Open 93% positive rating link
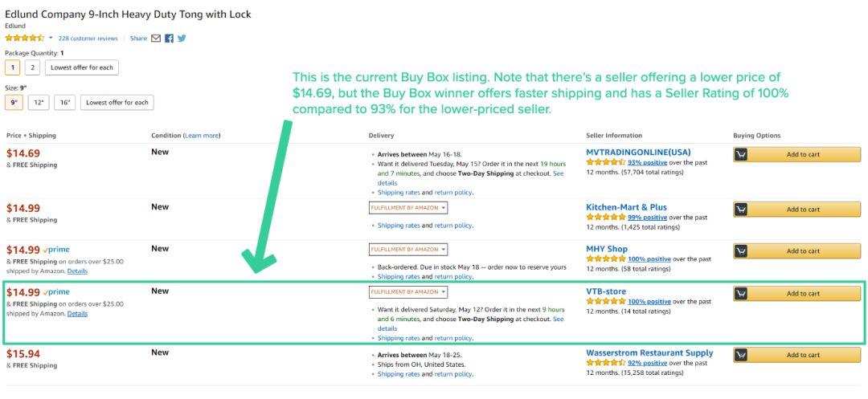 click(x=648, y=162)
